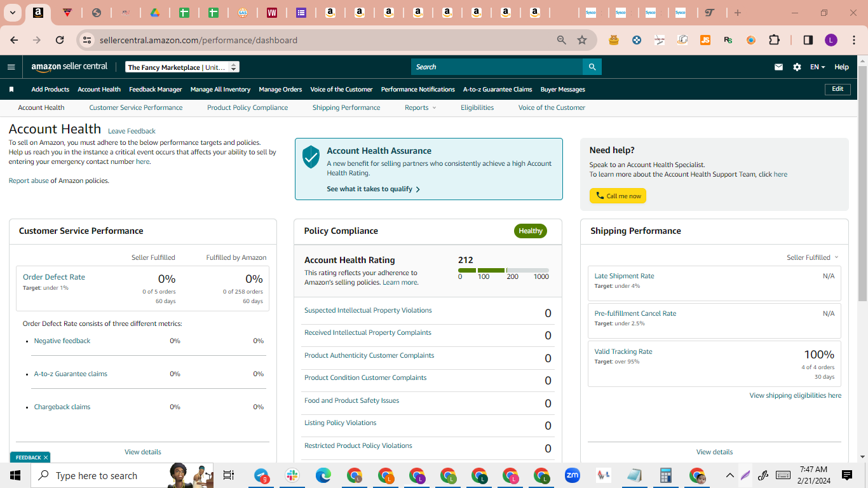868x488 pixels.
Task: Open The Fancy Marketplace account selector
Action: 182,67
